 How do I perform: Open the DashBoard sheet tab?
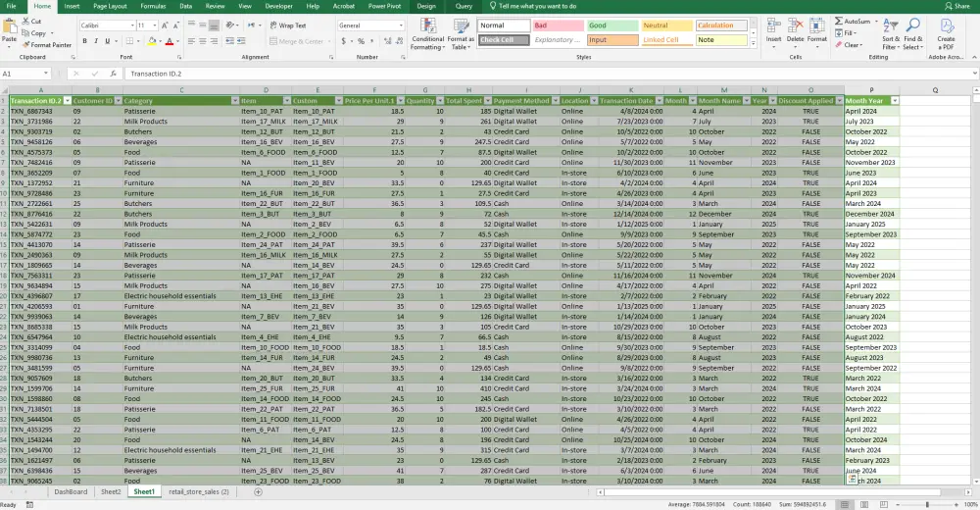coord(71,491)
